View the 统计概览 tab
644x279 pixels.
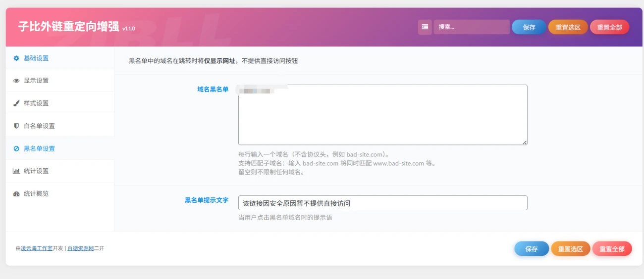pyautogui.click(x=60, y=194)
